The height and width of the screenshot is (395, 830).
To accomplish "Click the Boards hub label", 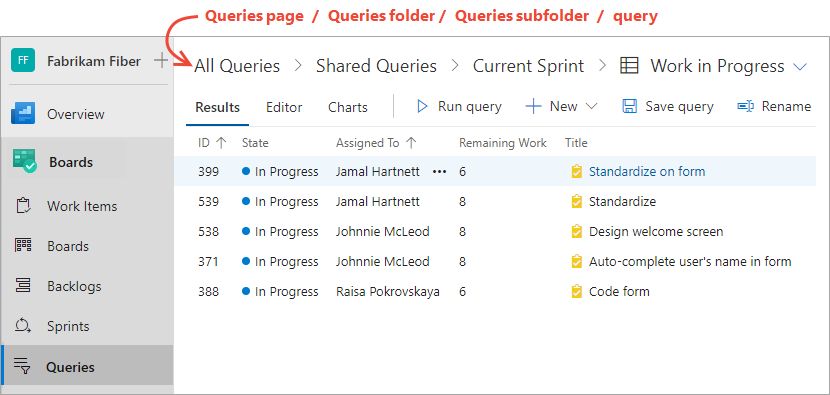I will (x=71, y=163).
